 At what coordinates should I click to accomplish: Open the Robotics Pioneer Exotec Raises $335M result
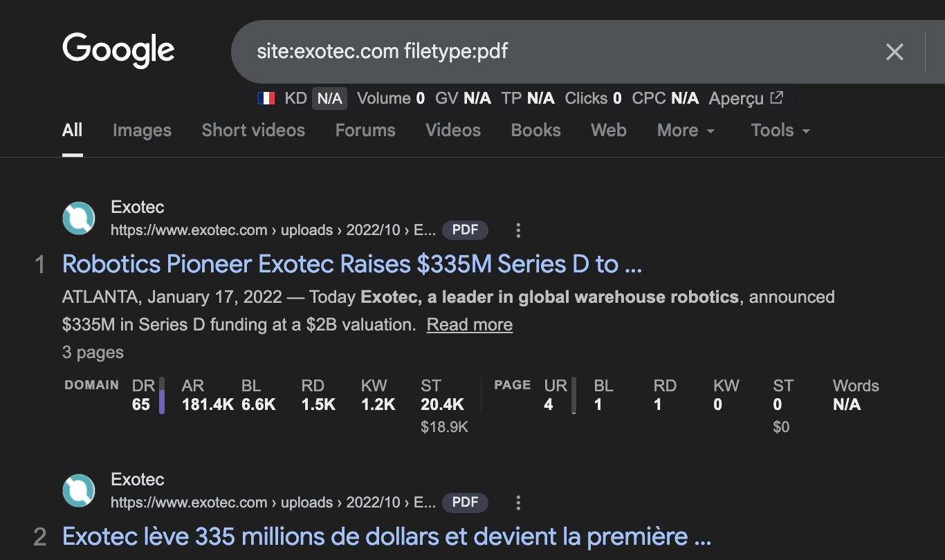[x=351, y=264]
